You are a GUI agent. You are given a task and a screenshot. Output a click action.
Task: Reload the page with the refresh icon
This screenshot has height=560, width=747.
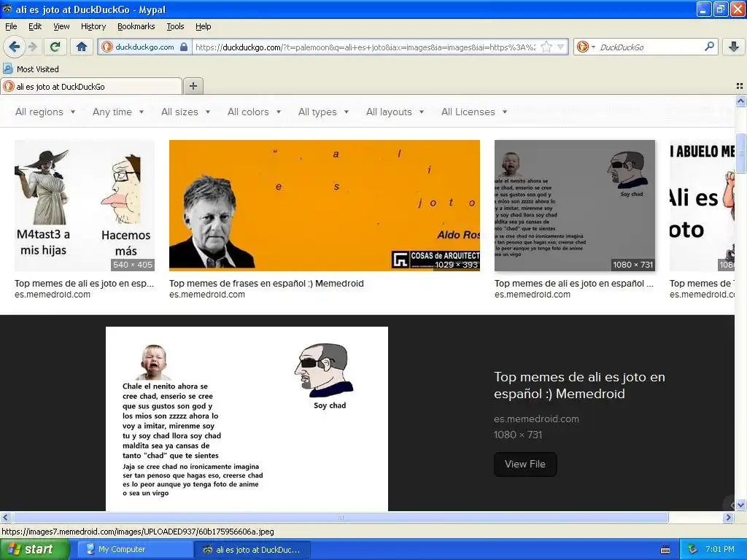pyautogui.click(x=55, y=47)
